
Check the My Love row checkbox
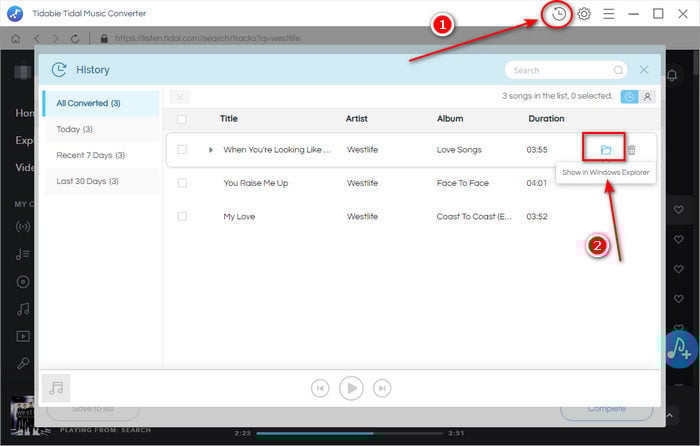[182, 216]
